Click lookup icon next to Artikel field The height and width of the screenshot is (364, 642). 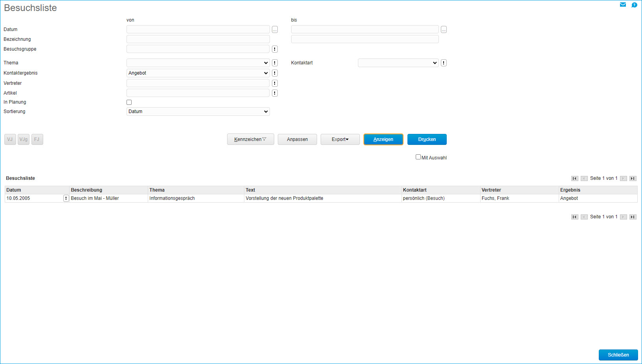click(275, 93)
